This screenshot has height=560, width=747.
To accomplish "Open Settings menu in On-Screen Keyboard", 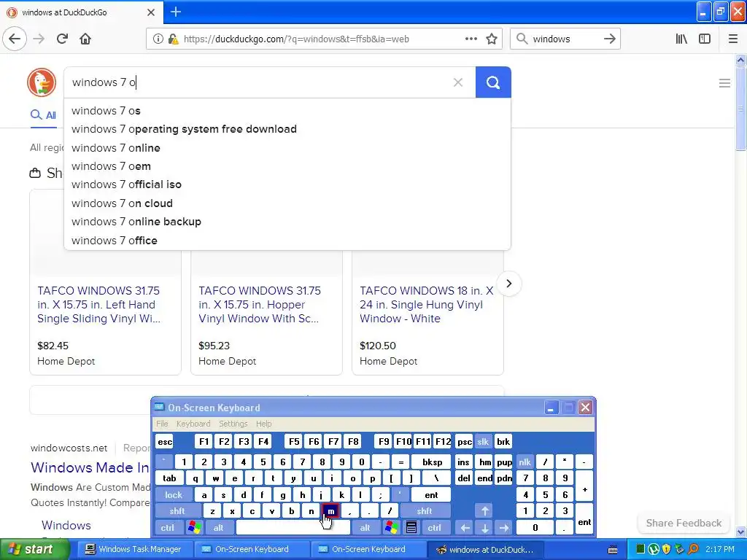I will pyautogui.click(x=233, y=424).
